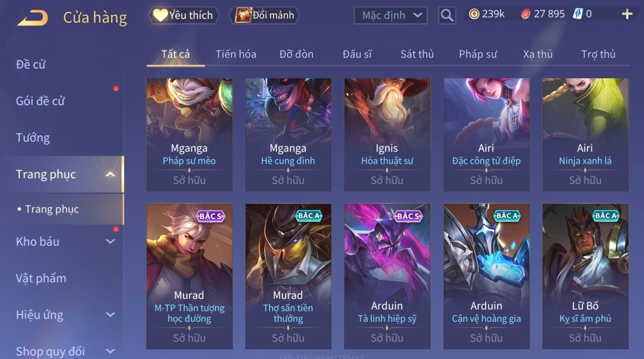Viewport: 644px width, 359px height.
Task: Open the magnifier search icon
Action: [447, 15]
